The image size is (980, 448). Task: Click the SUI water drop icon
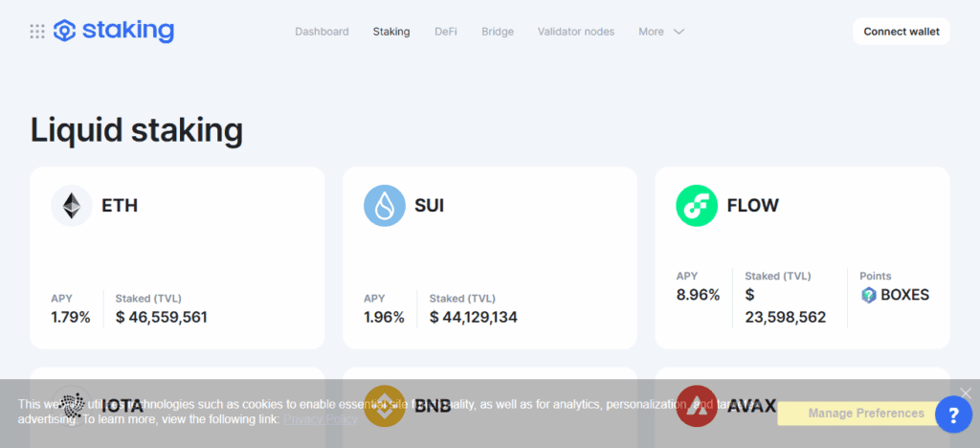click(384, 206)
